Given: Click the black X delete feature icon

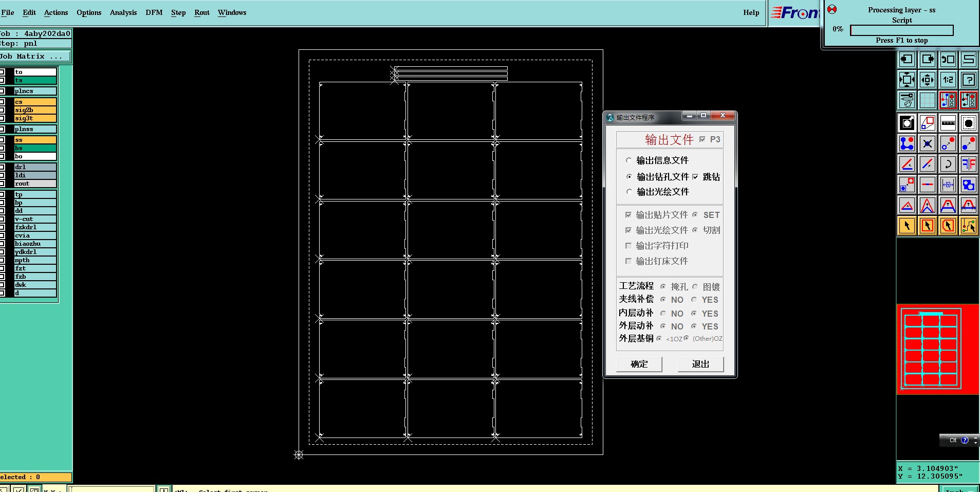Looking at the screenshot, I should 928,143.
